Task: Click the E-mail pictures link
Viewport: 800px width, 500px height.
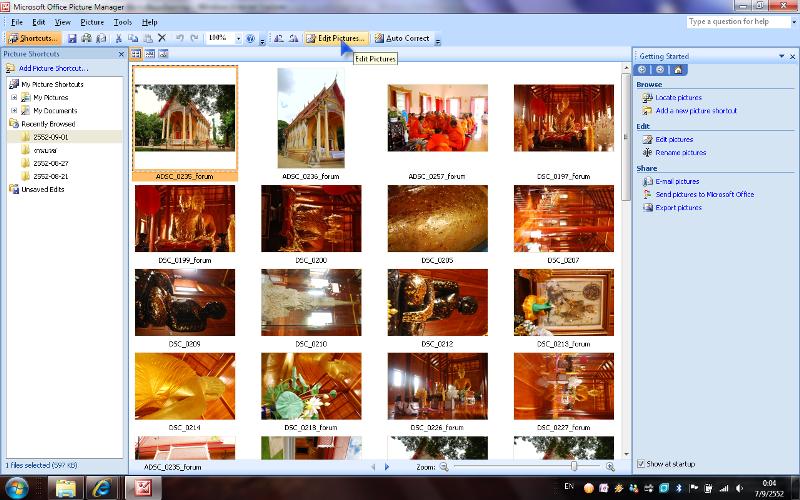Action: 677,182
